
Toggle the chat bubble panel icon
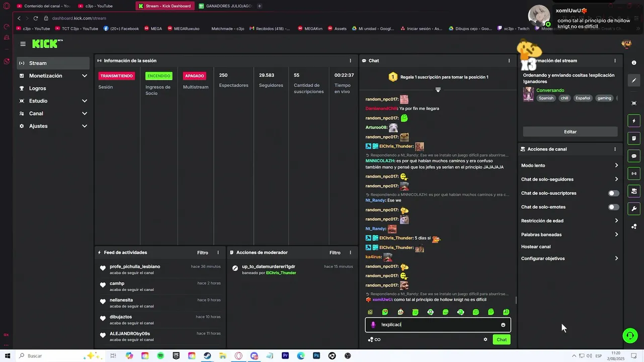[634, 156]
